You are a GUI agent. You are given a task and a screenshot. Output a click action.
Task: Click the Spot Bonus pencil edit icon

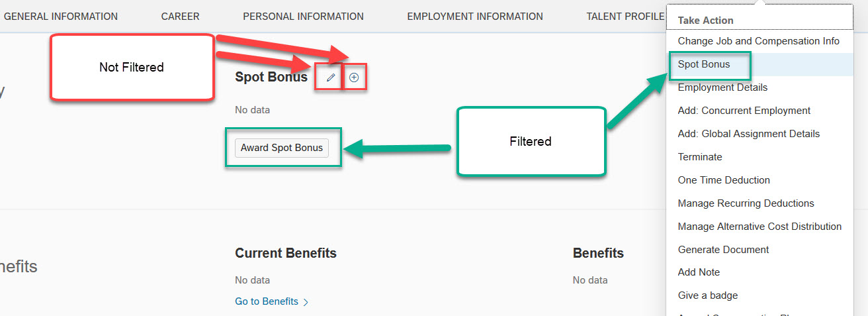coord(331,78)
